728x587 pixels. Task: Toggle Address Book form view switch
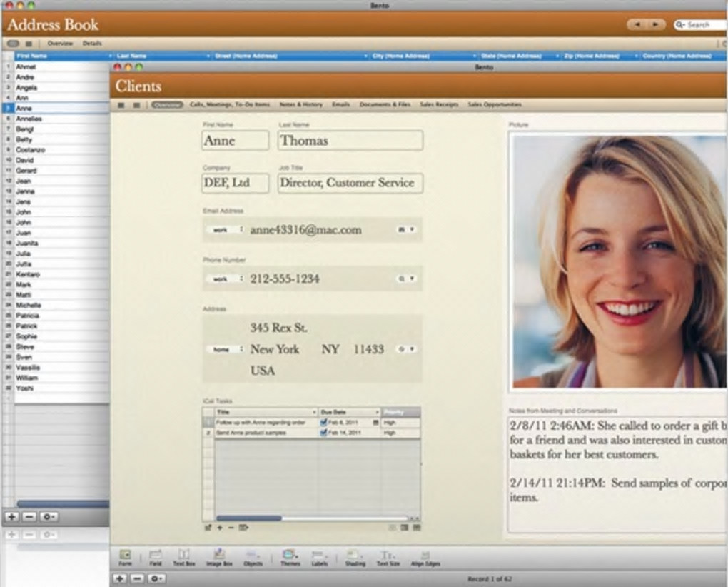(x=13, y=44)
